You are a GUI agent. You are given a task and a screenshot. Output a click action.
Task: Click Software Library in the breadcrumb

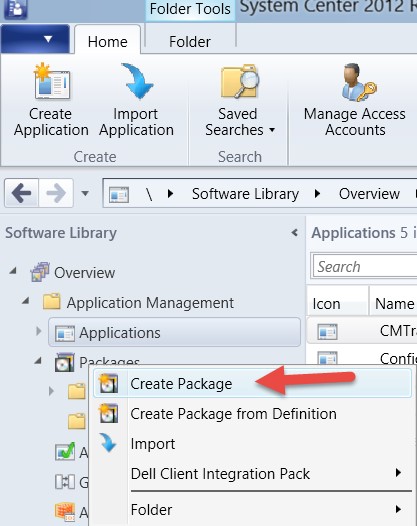click(245, 194)
